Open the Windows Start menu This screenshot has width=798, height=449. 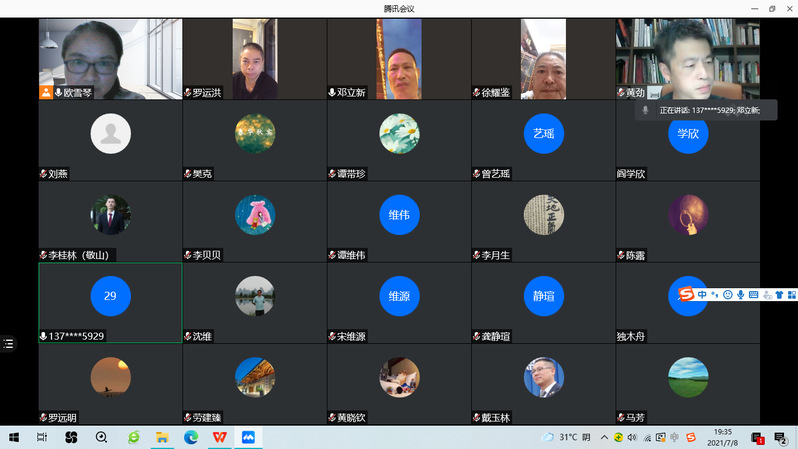14,437
